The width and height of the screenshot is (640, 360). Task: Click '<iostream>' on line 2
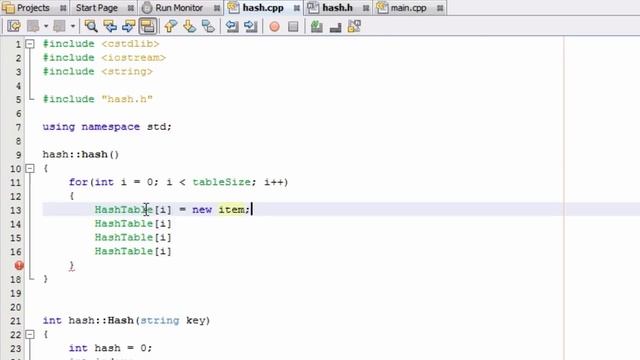click(x=133, y=58)
